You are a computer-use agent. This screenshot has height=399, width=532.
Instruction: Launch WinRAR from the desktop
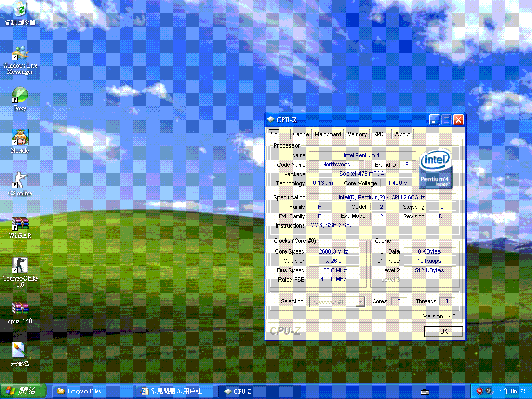(20, 223)
